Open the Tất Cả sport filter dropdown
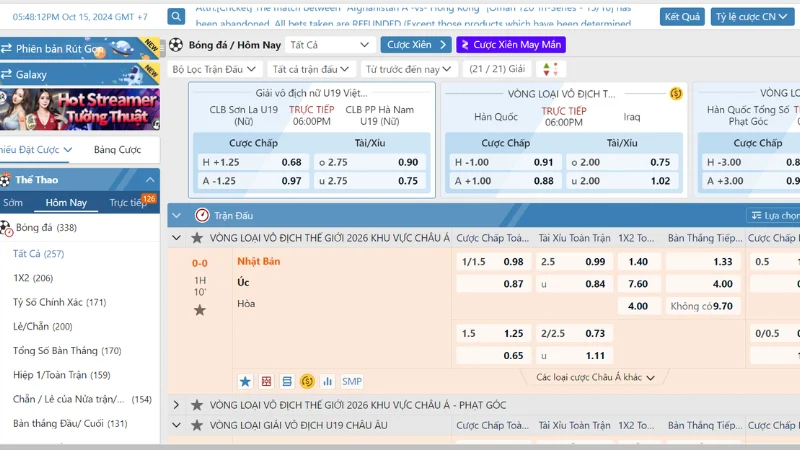 [330, 45]
